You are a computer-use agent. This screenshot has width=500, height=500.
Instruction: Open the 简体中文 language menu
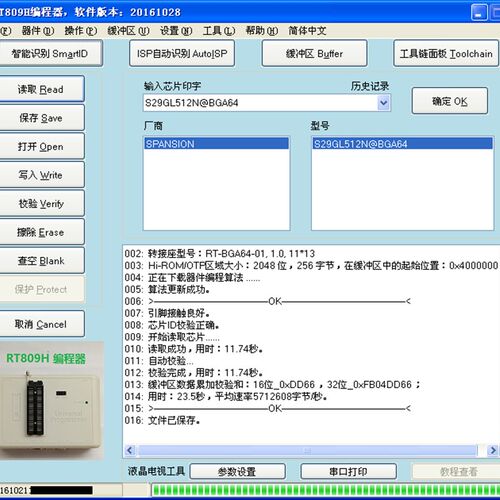[x=307, y=31]
